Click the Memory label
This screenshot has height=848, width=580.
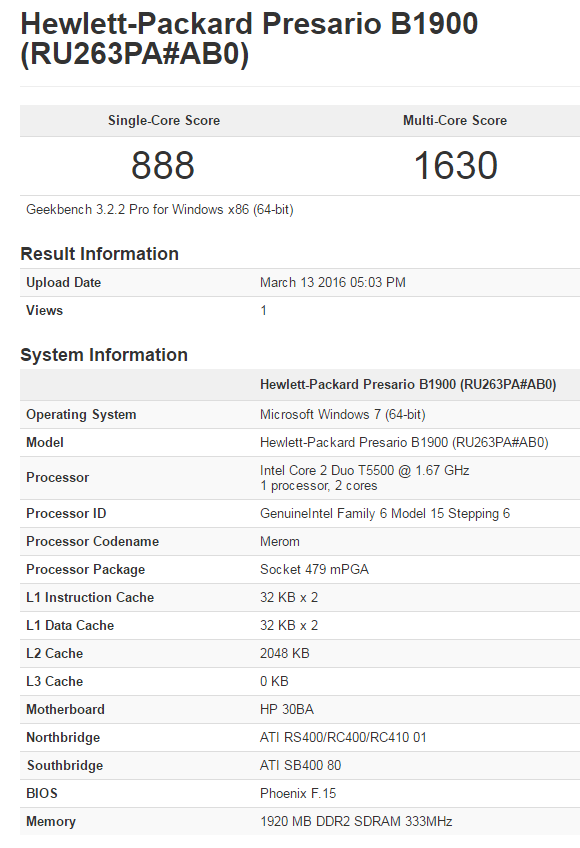[x=51, y=822]
